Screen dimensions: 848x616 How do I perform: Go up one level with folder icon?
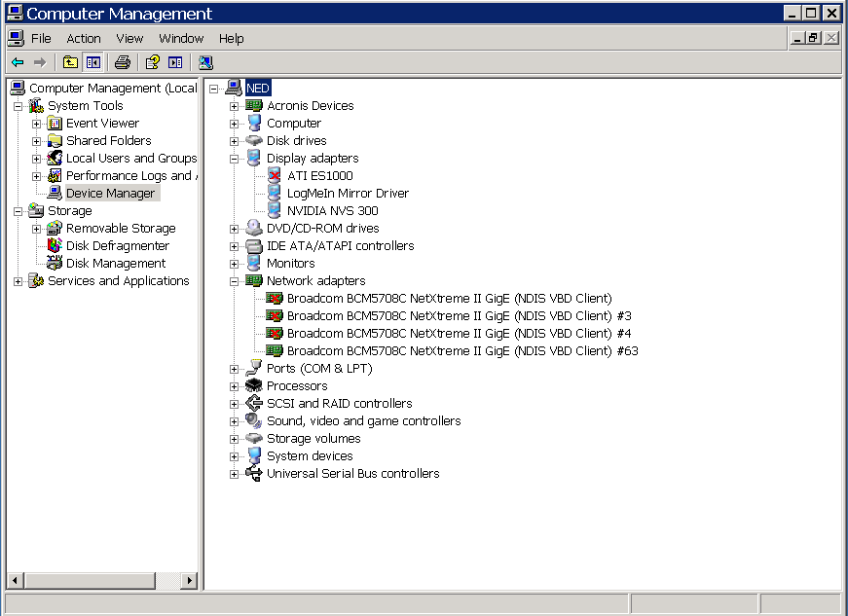tap(70, 62)
